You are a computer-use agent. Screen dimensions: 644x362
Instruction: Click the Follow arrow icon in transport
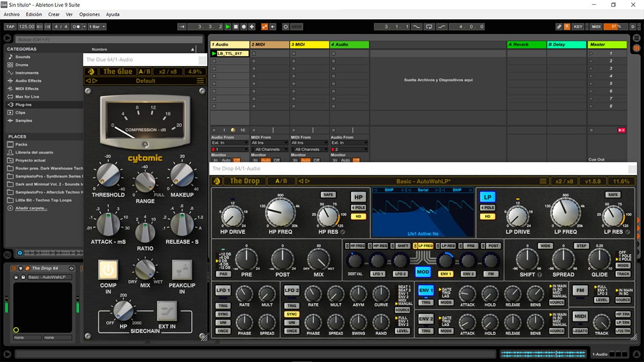pos(181,26)
